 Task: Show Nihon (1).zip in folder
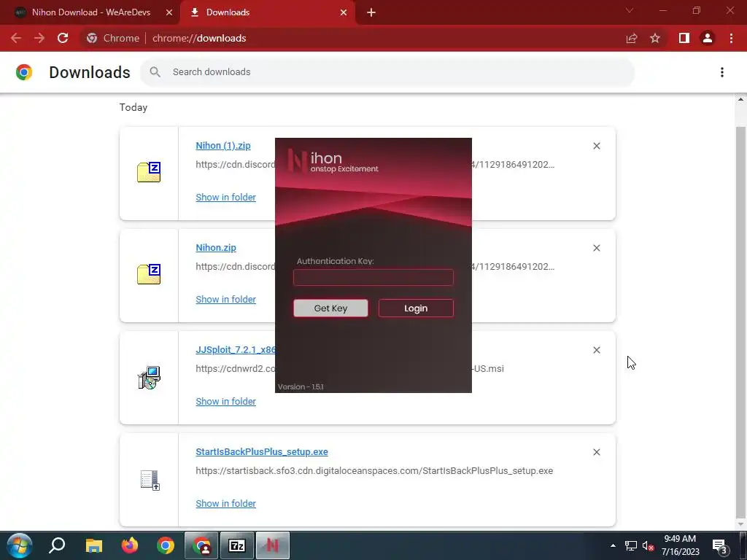(x=226, y=197)
